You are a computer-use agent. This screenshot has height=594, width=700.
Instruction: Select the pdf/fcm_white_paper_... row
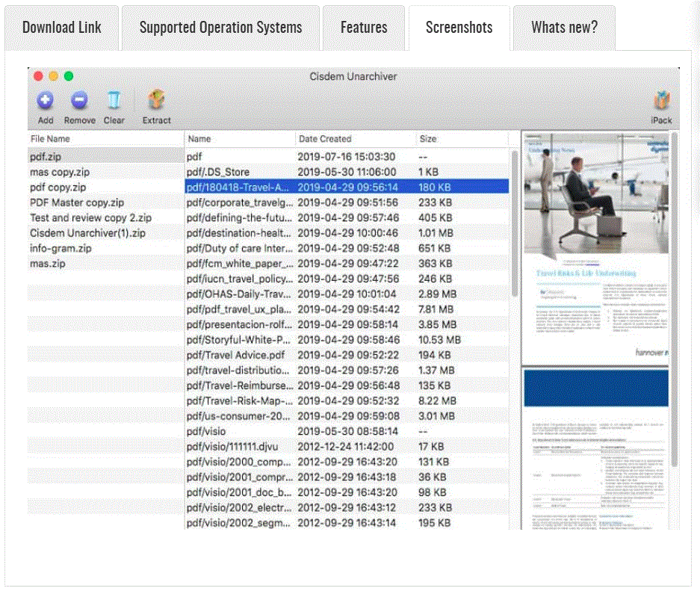click(347, 264)
